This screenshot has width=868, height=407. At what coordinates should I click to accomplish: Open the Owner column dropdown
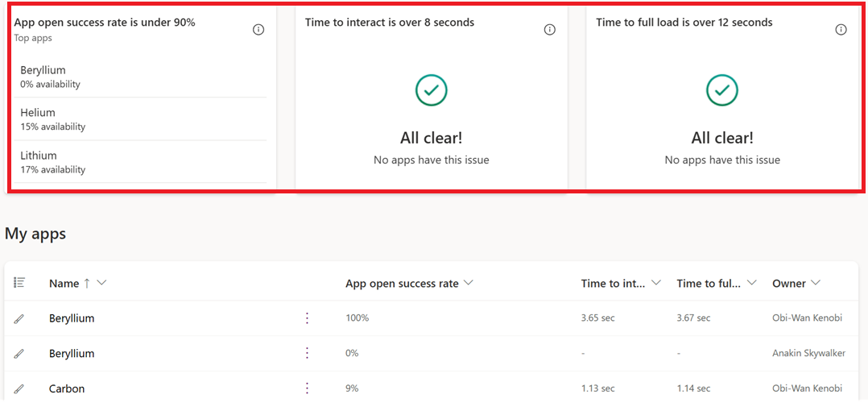pyautogui.click(x=816, y=283)
